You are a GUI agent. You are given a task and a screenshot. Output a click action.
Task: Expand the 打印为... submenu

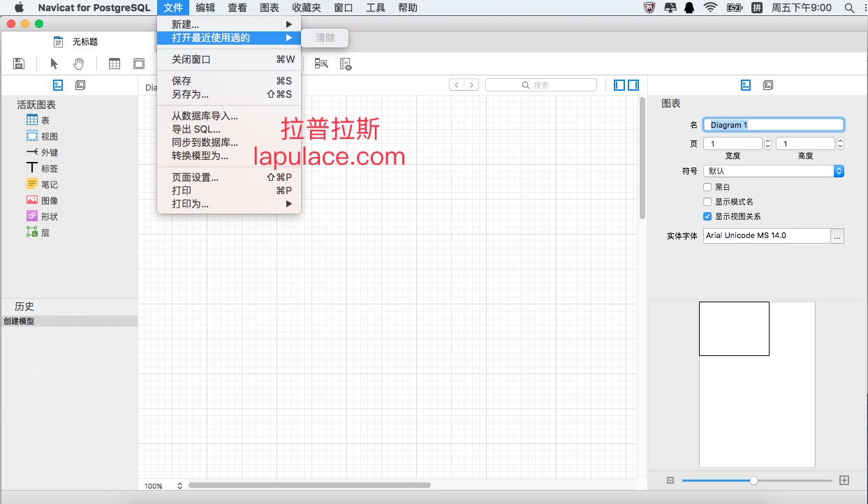tap(229, 204)
